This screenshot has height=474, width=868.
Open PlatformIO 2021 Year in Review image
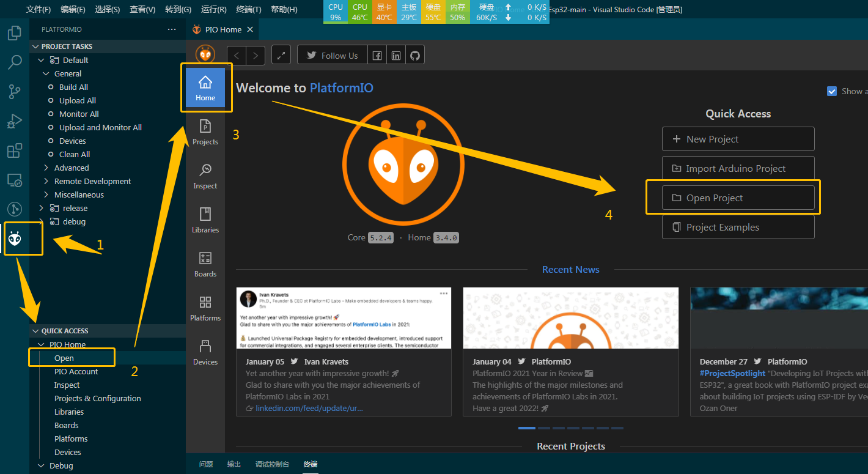(x=571, y=318)
